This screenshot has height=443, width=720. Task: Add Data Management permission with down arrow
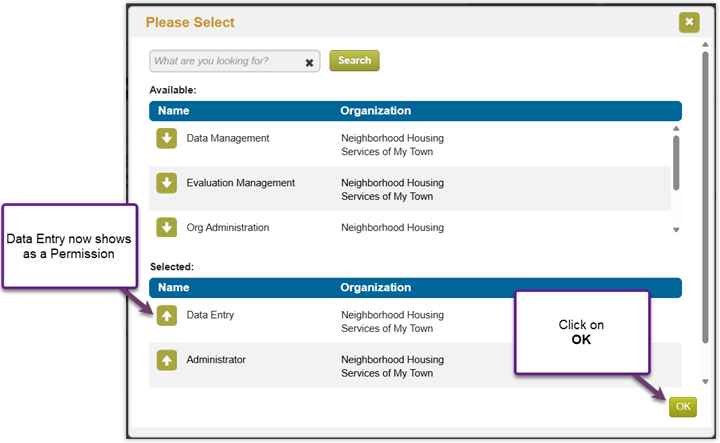(x=166, y=138)
